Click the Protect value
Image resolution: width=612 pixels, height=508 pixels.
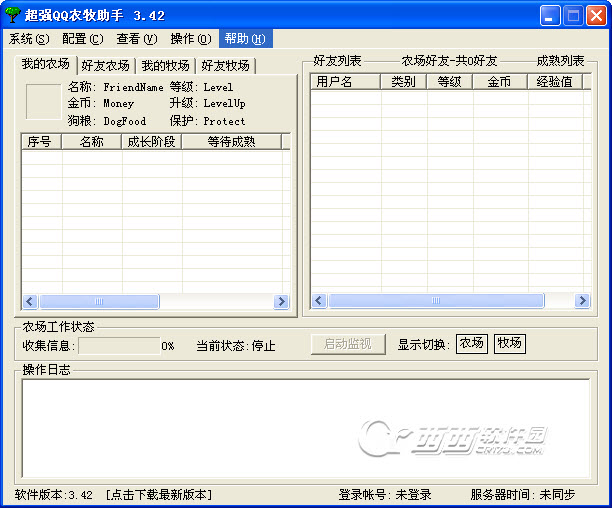(x=224, y=121)
